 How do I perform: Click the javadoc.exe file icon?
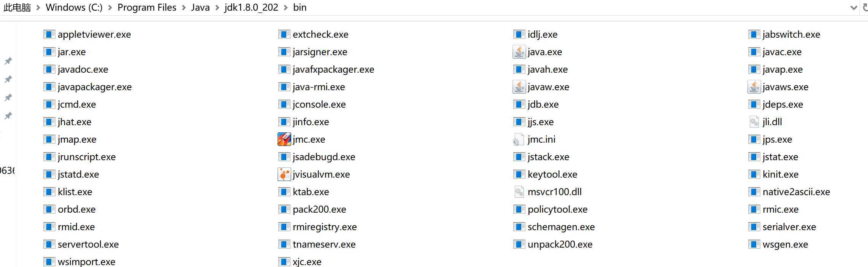click(x=49, y=69)
